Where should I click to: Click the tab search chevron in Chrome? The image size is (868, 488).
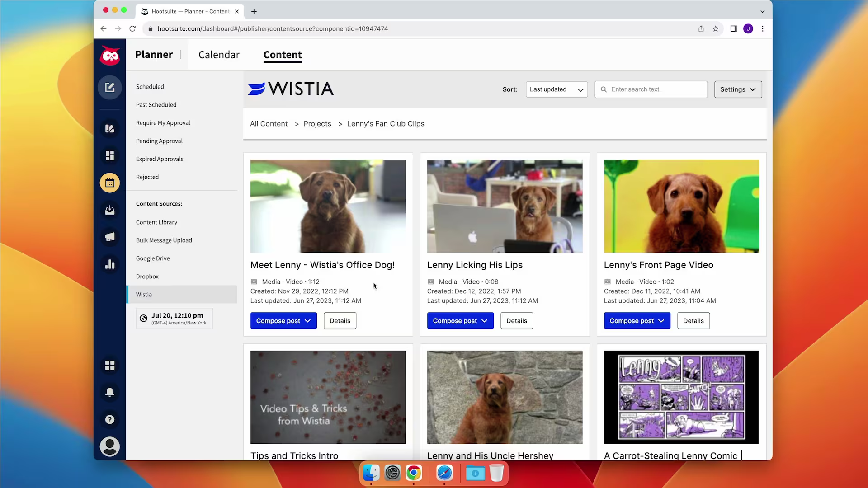[762, 11]
